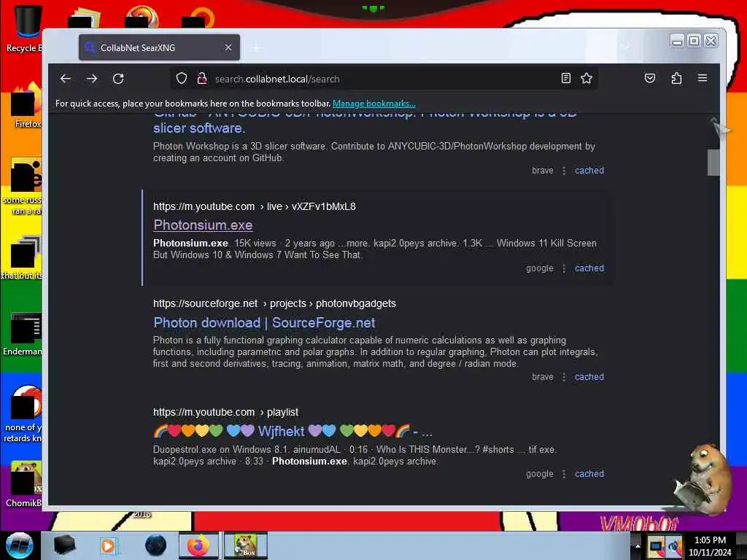The width and height of the screenshot is (747, 560).
Task: Click the network tray icon
Action: tap(655, 545)
